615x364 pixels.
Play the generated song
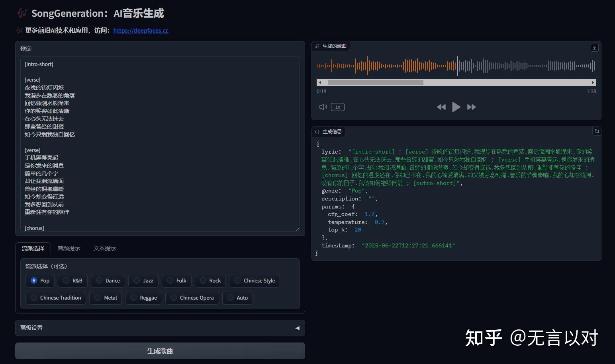456,107
